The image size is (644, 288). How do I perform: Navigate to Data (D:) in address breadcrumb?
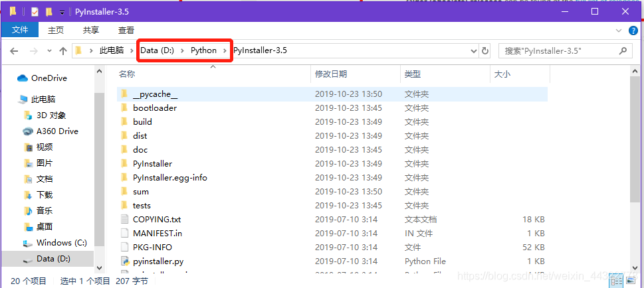(x=158, y=51)
